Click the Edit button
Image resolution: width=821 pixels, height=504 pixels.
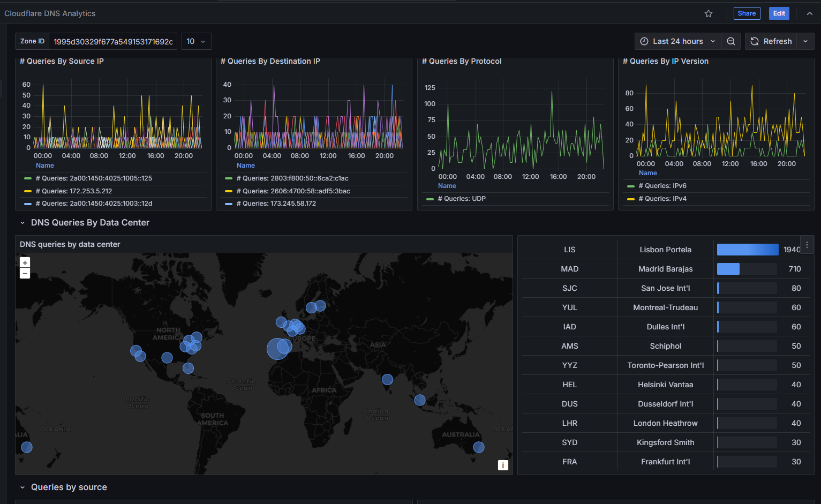(779, 13)
